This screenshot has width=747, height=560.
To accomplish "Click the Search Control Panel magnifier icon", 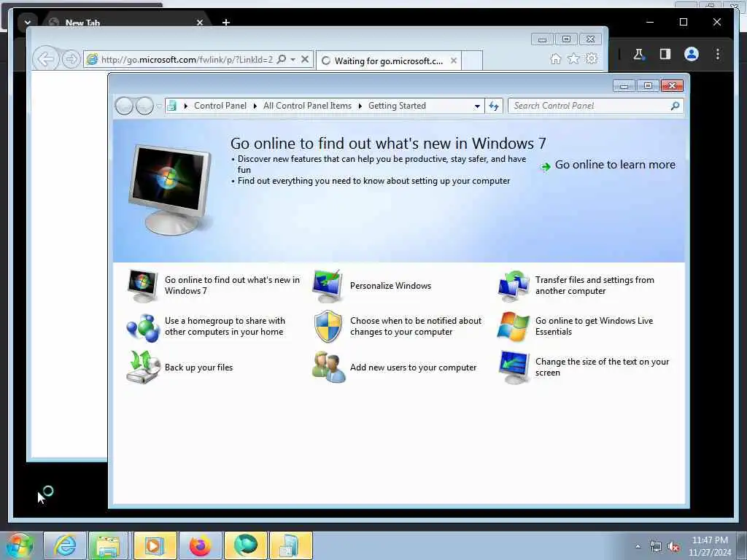I will pyautogui.click(x=675, y=106).
